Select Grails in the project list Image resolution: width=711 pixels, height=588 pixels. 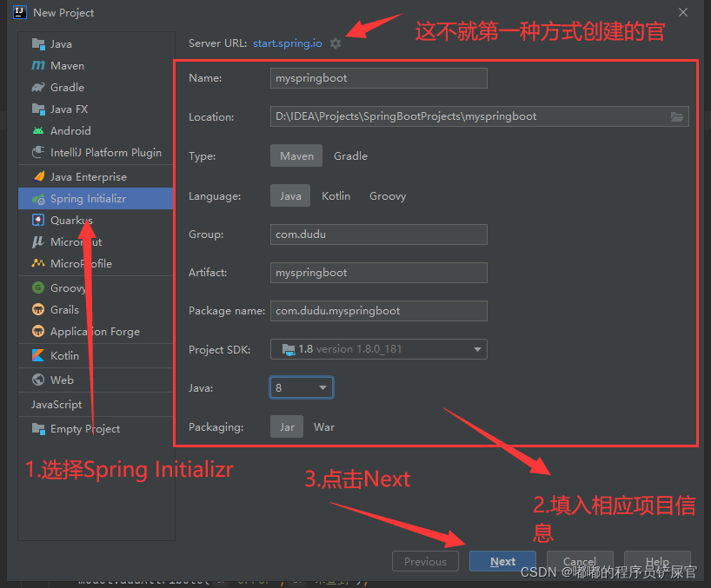coord(96,309)
